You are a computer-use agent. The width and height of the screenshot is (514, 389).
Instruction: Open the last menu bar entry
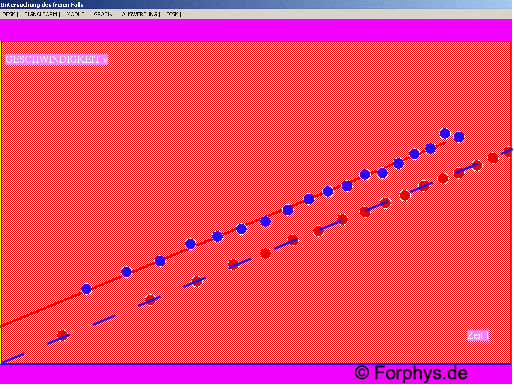pyautogui.click(x=173, y=14)
